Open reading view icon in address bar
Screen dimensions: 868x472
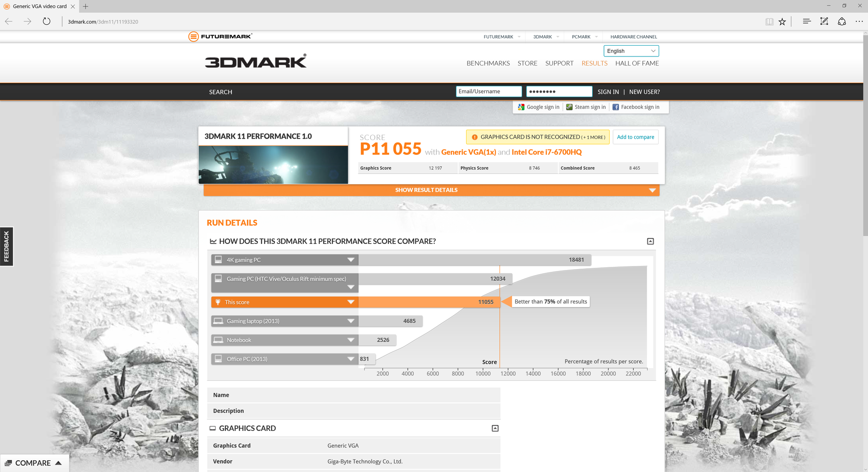(x=769, y=21)
